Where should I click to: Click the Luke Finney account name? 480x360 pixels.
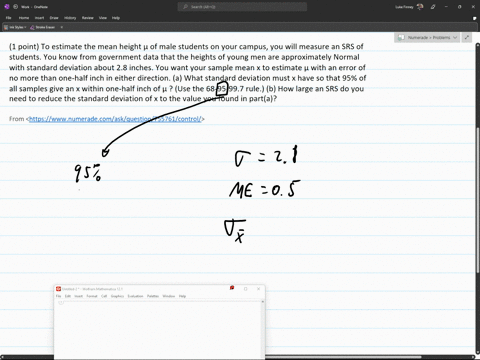click(x=404, y=7)
